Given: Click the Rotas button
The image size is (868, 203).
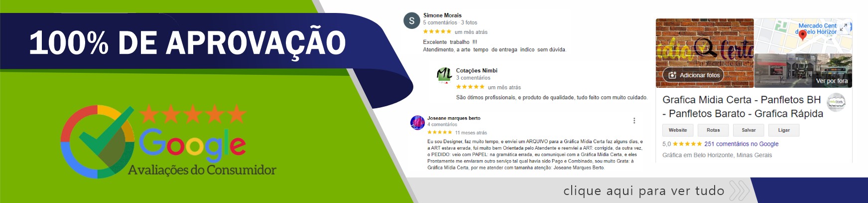Looking at the screenshot, I should click(713, 130).
